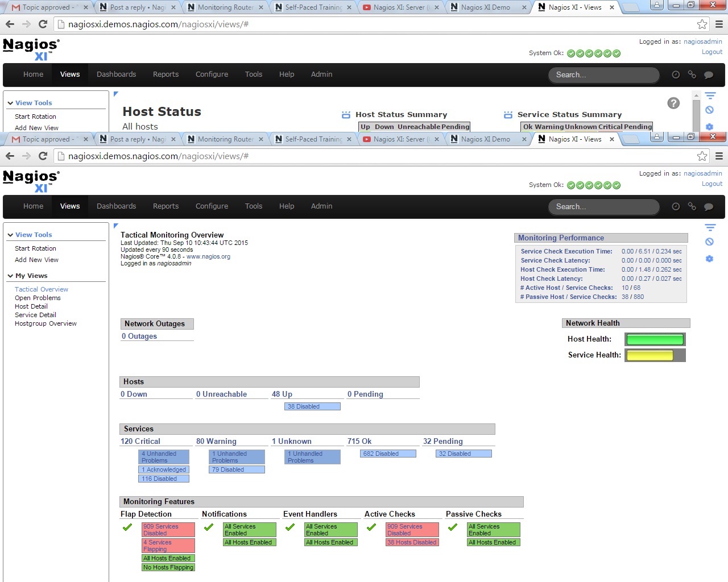Click blue triangle left of Host Status heading
The height and width of the screenshot is (582, 728).
pyautogui.click(x=116, y=94)
